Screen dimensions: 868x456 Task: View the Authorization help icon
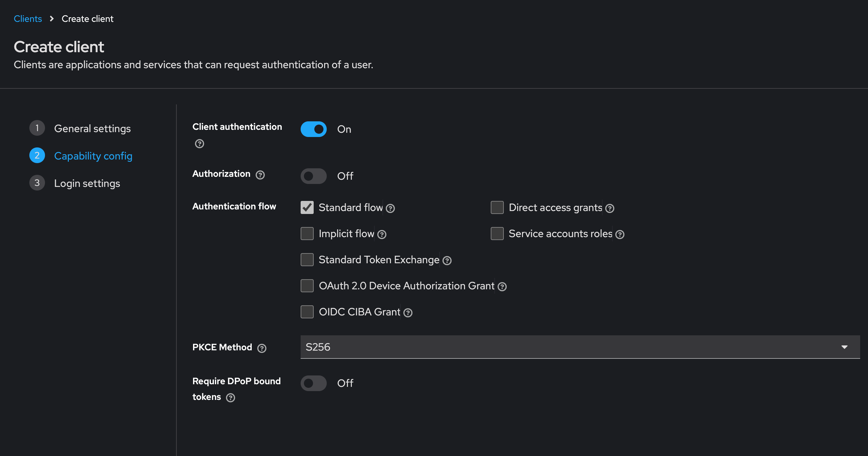coord(260,175)
